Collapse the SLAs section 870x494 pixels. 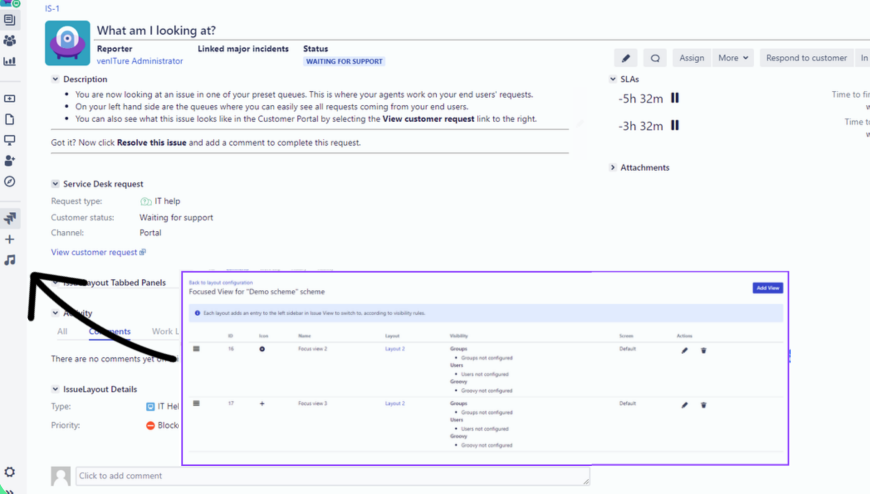coord(613,79)
